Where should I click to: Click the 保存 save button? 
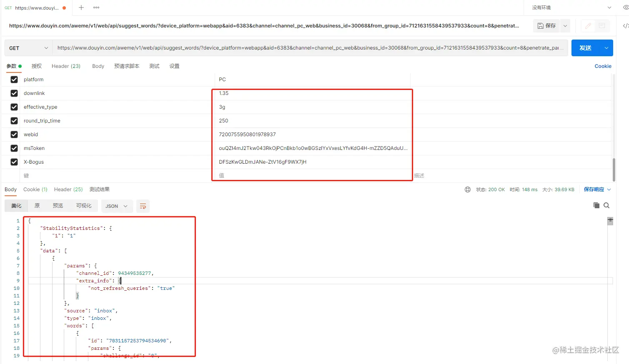click(547, 26)
